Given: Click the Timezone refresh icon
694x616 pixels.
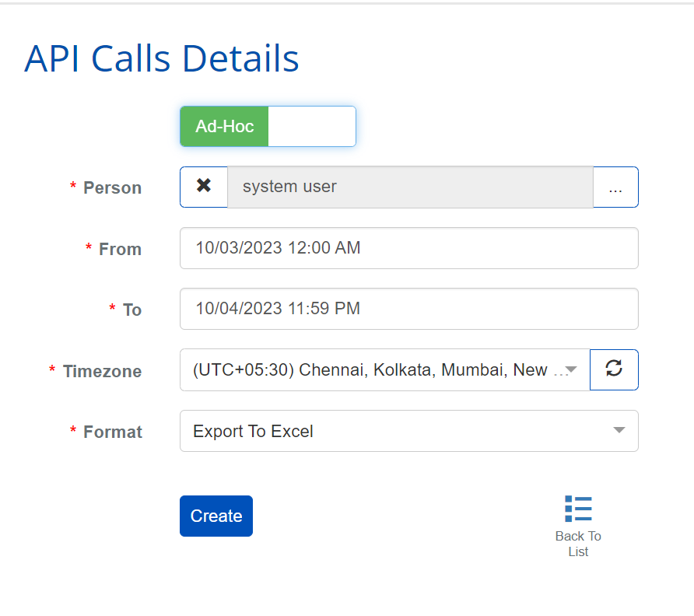Looking at the screenshot, I should coord(614,369).
